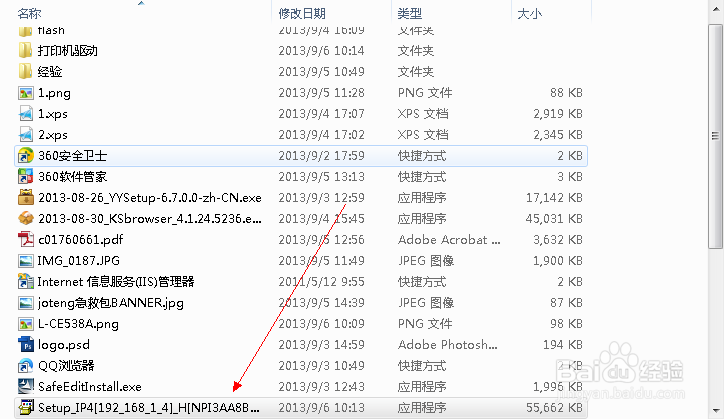Click the QQ浏览器 name text
The image size is (724, 419).
tap(66, 366)
